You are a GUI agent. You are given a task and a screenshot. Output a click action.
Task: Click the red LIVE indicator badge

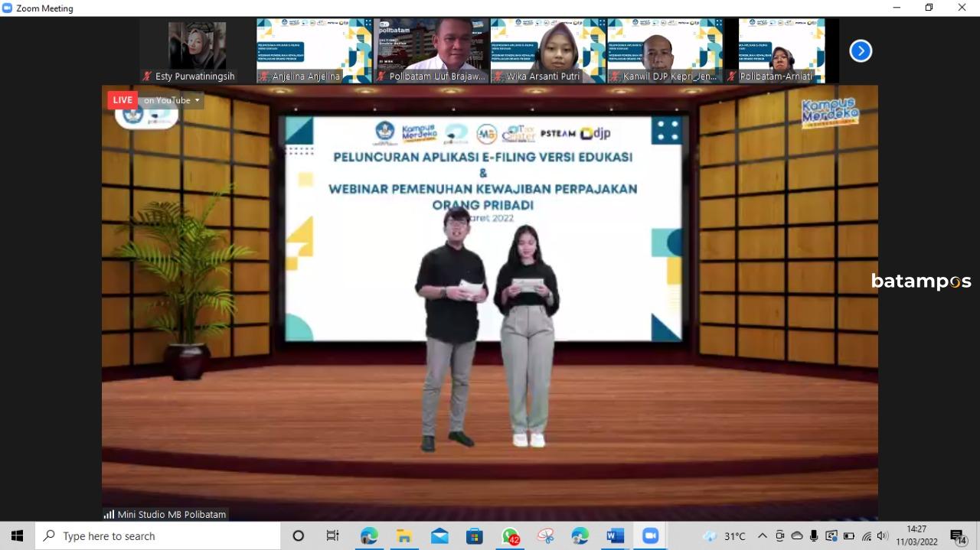122,100
